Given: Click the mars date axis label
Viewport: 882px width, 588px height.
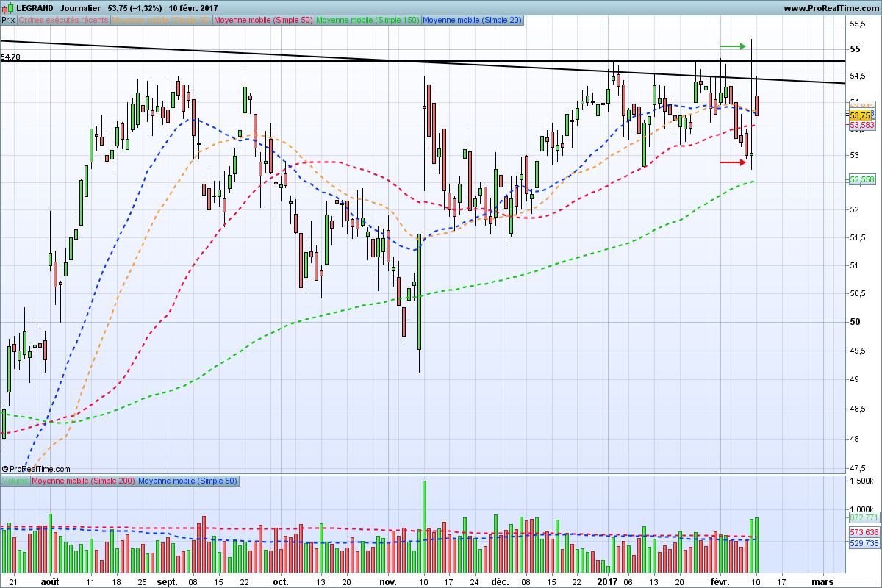Looking at the screenshot, I should 822,581.
